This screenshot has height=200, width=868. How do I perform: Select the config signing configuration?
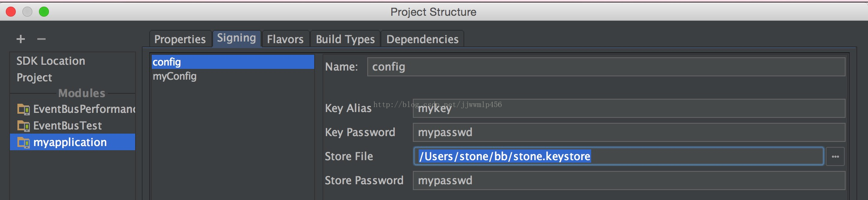tap(233, 62)
